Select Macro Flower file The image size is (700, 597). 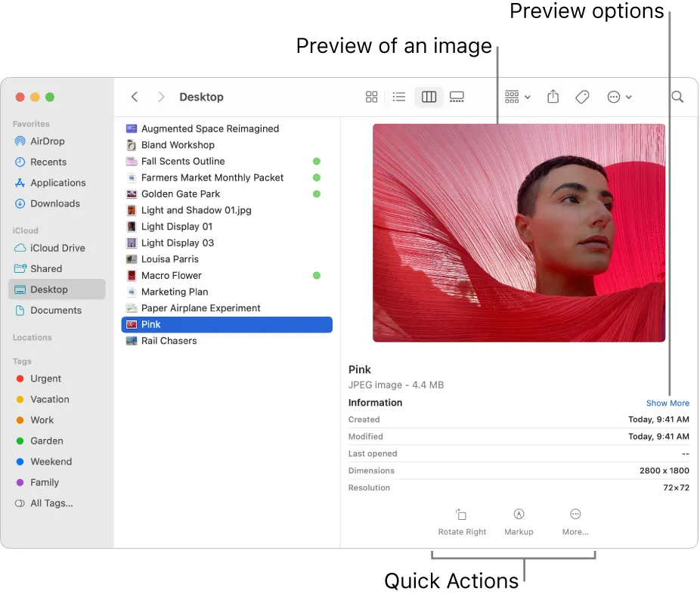tap(227, 275)
